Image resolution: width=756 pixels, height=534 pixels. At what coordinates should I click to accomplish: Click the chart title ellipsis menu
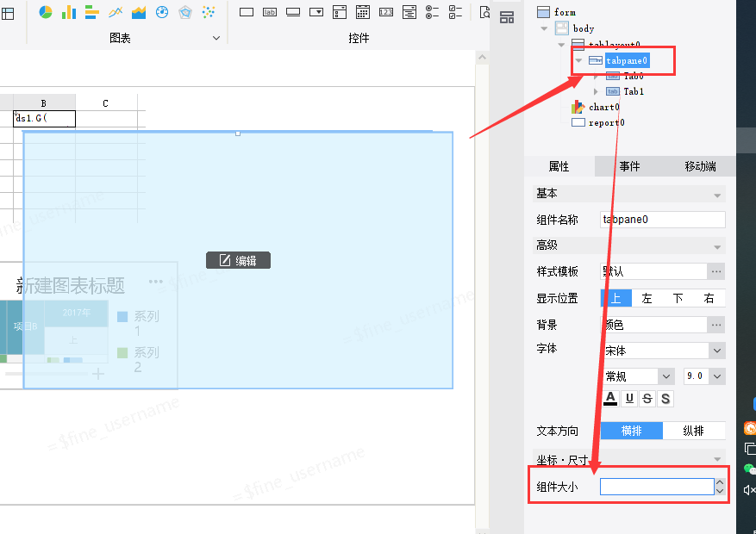click(156, 281)
